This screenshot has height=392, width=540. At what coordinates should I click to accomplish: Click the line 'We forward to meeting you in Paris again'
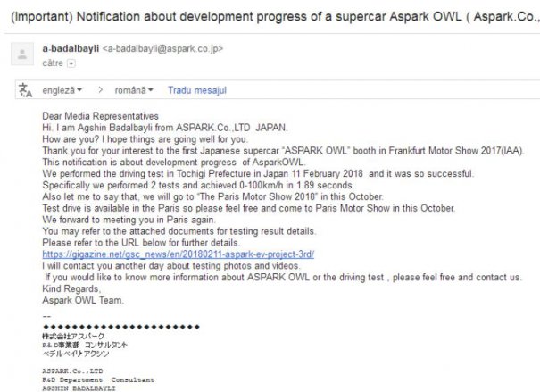point(129,220)
